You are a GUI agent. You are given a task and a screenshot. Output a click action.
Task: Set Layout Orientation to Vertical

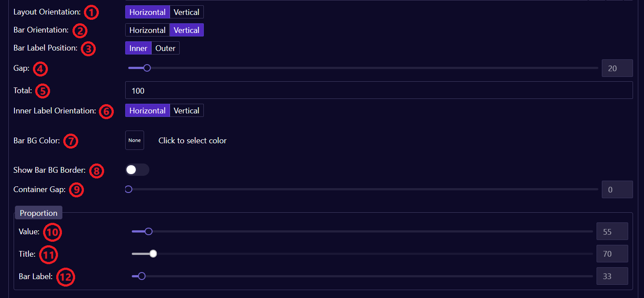click(x=186, y=12)
